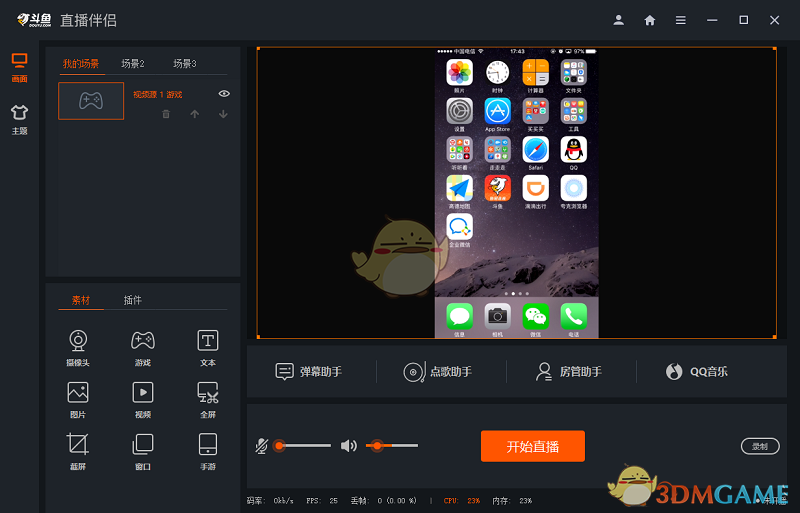
Task: Select the 插件 plugins tab
Action: tap(133, 300)
